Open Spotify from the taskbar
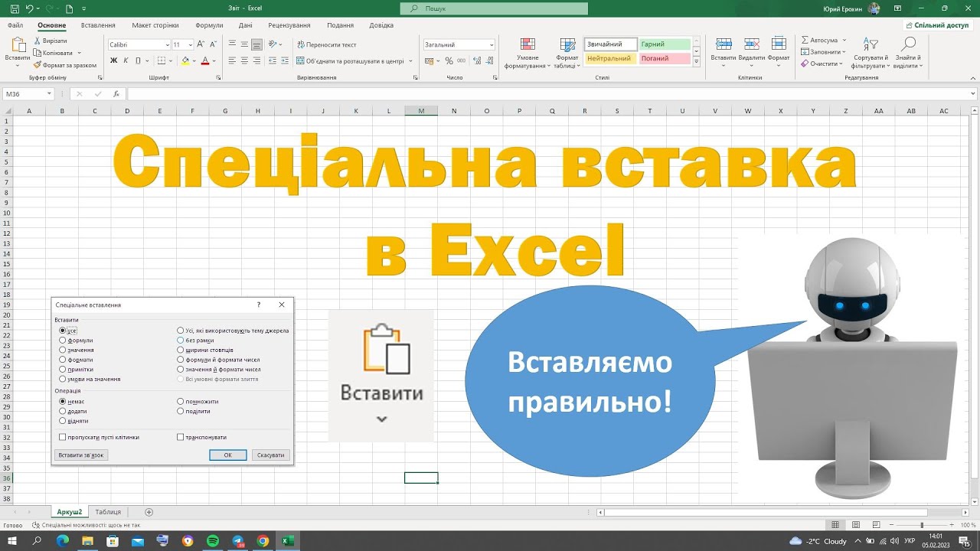The image size is (980, 551). click(x=213, y=541)
